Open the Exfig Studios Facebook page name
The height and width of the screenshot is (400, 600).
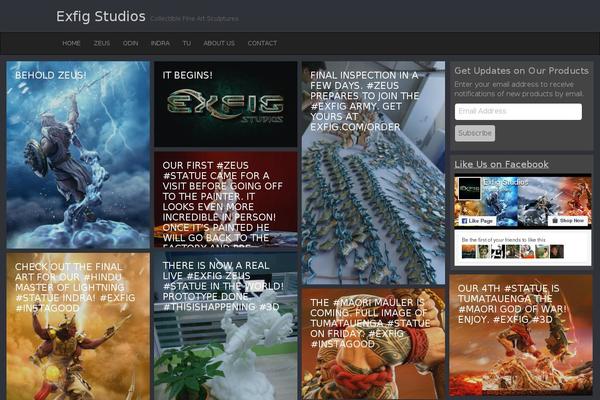point(505,182)
